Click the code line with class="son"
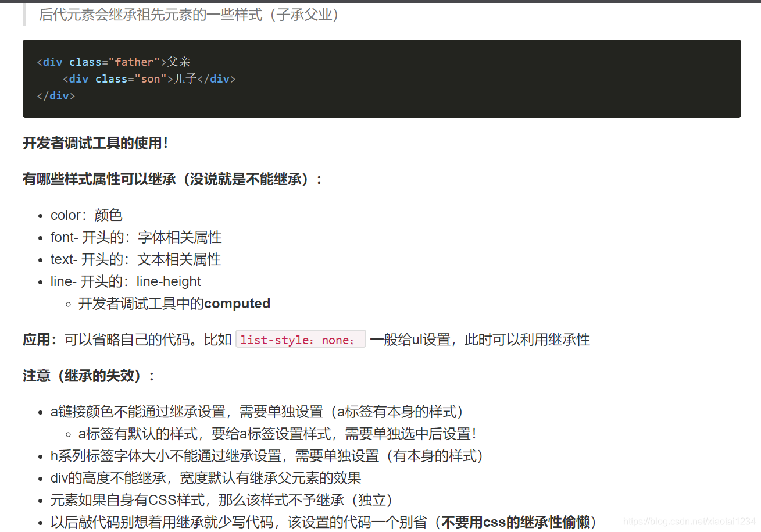 pos(149,78)
